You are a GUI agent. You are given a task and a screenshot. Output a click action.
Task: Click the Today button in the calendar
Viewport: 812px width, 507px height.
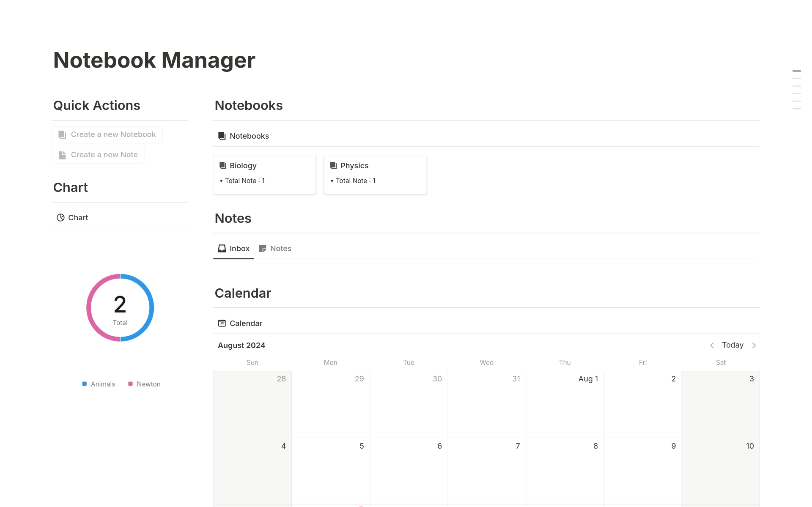(732, 345)
